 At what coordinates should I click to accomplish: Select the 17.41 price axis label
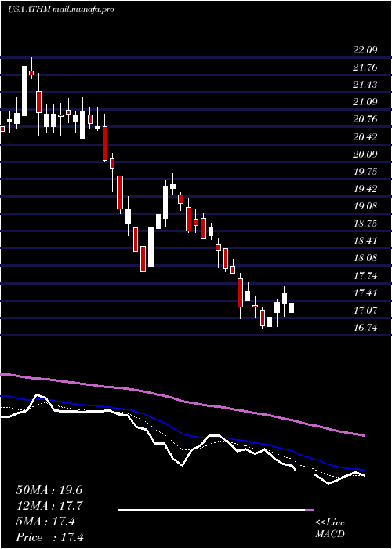coord(365,293)
